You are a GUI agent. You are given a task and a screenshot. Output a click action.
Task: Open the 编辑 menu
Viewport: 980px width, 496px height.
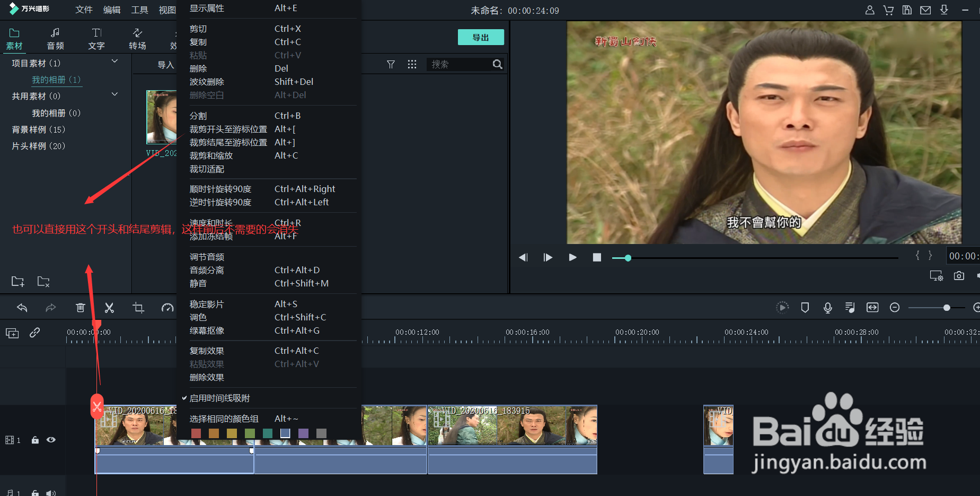(112, 10)
